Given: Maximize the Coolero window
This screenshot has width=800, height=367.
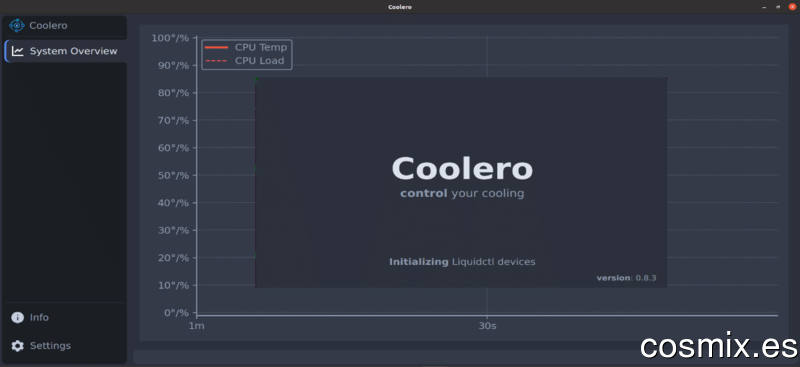Looking at the screenshot, I should [x=778, y=7].
